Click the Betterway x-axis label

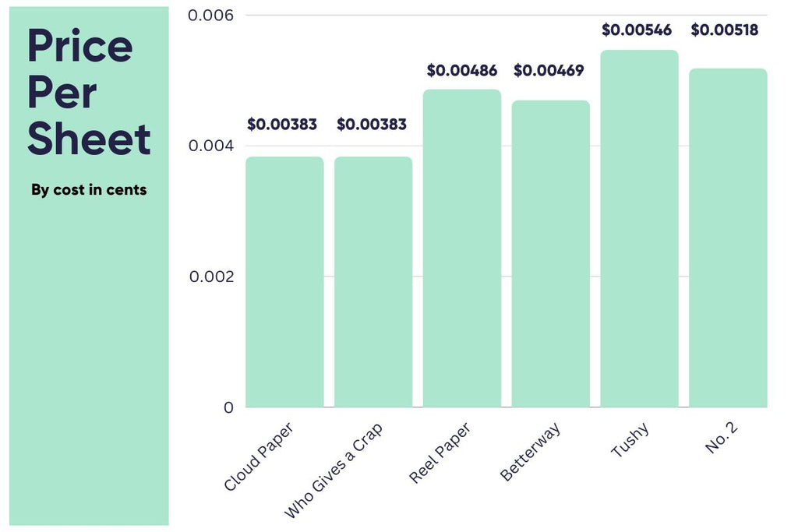pyautogui.click(x=531, y=453)
